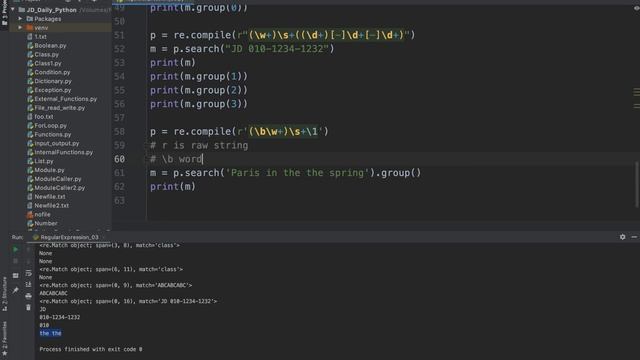Image resolution: width=640 pixels, height=360 pixels.
Task: Click the Print icon in Run console toolbar
Action: (29, 296)
